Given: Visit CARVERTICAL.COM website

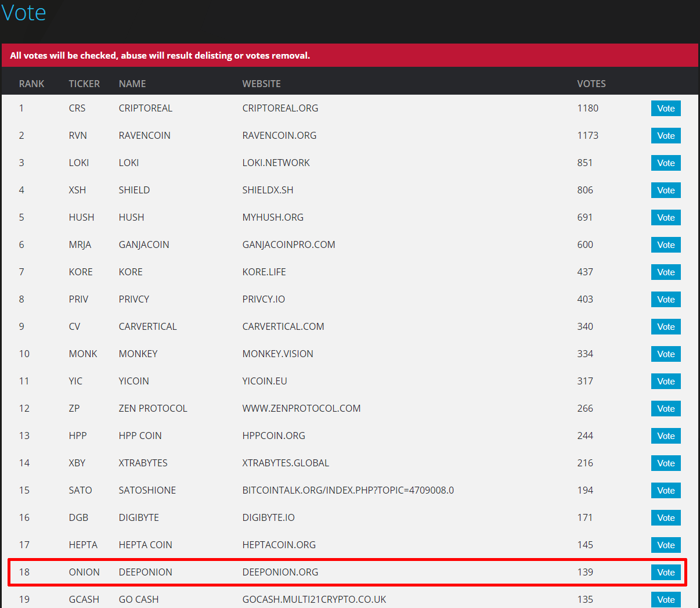Looking at the screenshot, I should click(x=283, y=326).
